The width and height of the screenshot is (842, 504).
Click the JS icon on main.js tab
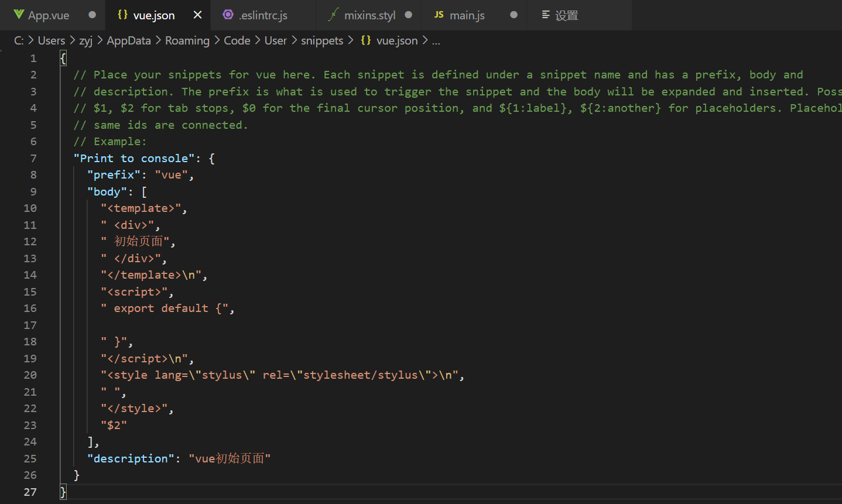pos(439,15)
